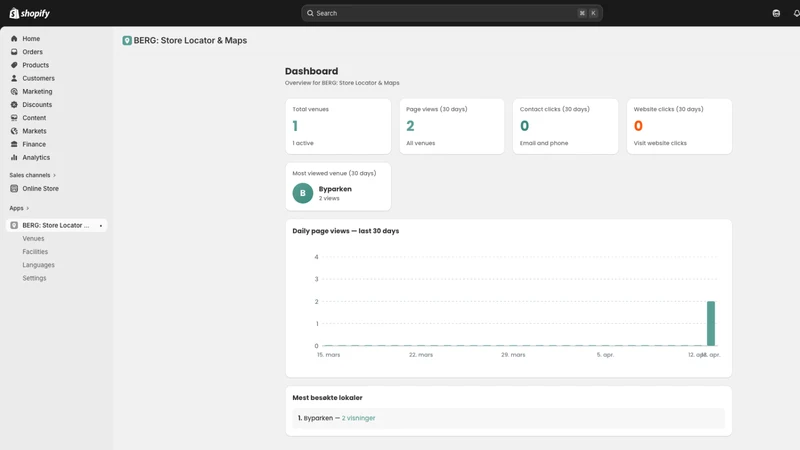Image resolution: width=800 pixels, height=450 pixels.
Task: Click the Markets globe icon
Action: (x=14, y=131)
